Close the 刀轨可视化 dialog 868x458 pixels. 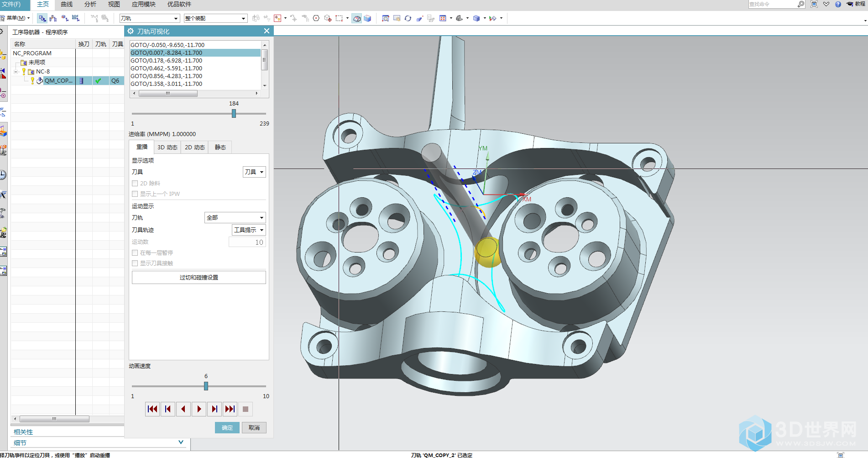(267, 31)
